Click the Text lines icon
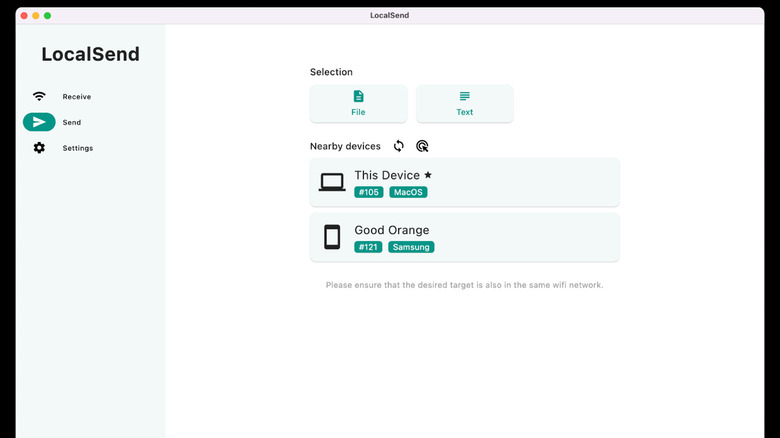The image size is (780, 438). (464, 96)
